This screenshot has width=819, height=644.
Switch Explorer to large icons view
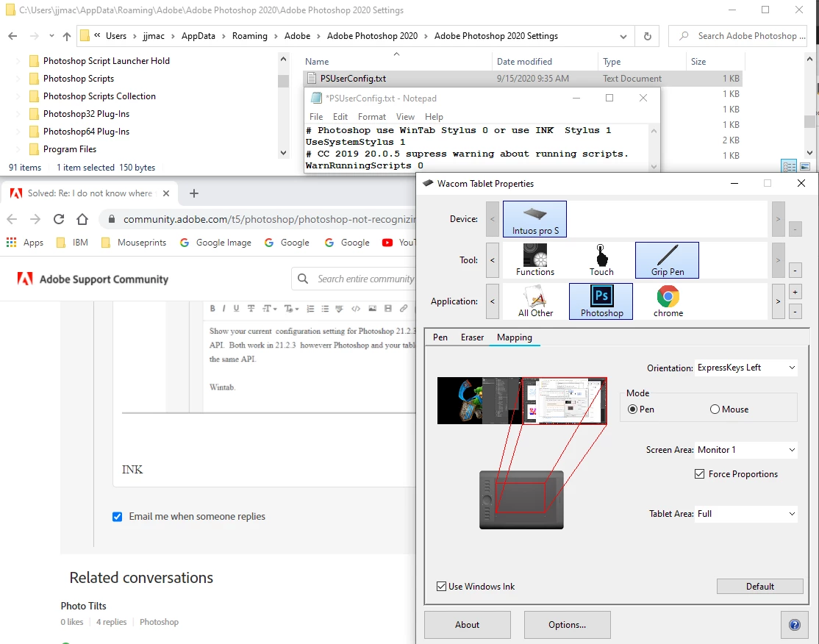[805, 167]
